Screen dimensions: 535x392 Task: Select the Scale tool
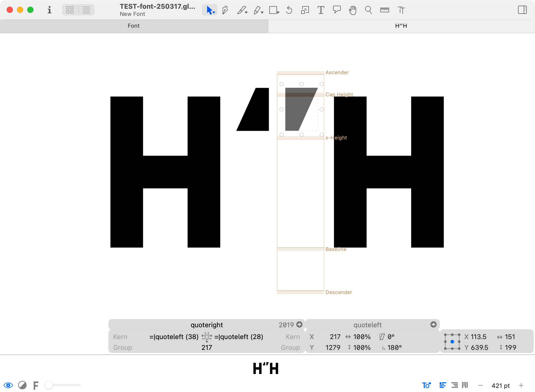tap(305, 10)
